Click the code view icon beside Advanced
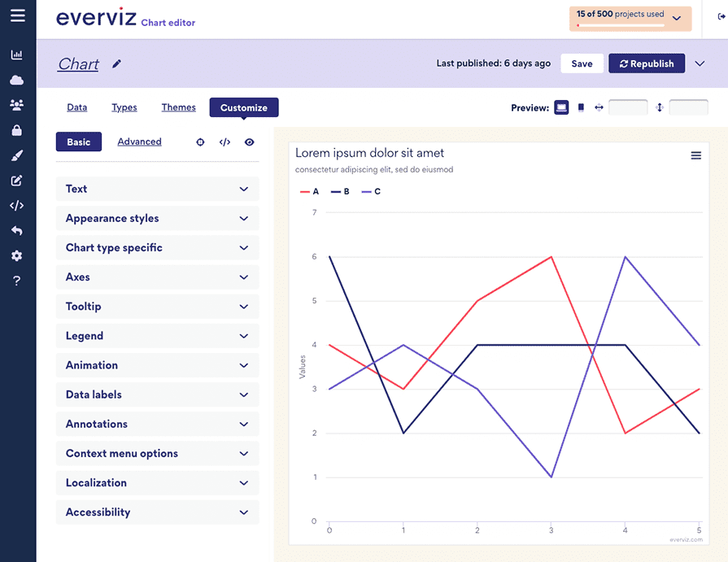Screen dimensions: 728x562 coord(225,142)
